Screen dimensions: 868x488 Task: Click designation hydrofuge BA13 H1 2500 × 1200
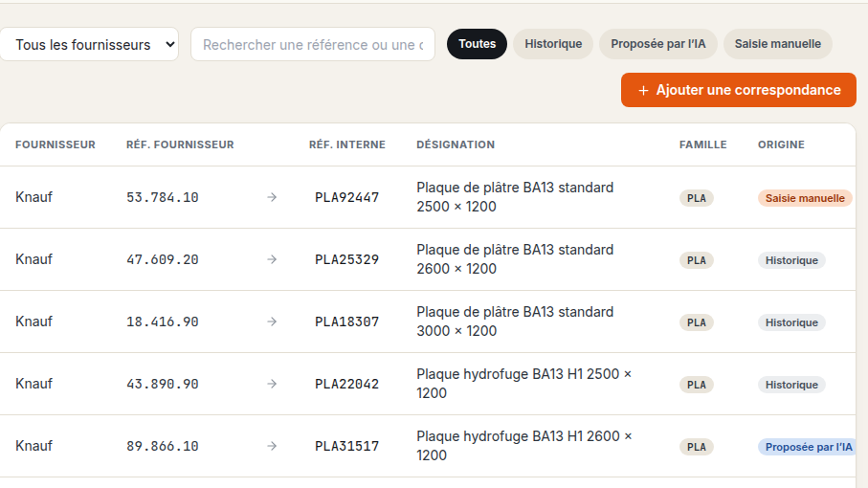tap(523, 384)
